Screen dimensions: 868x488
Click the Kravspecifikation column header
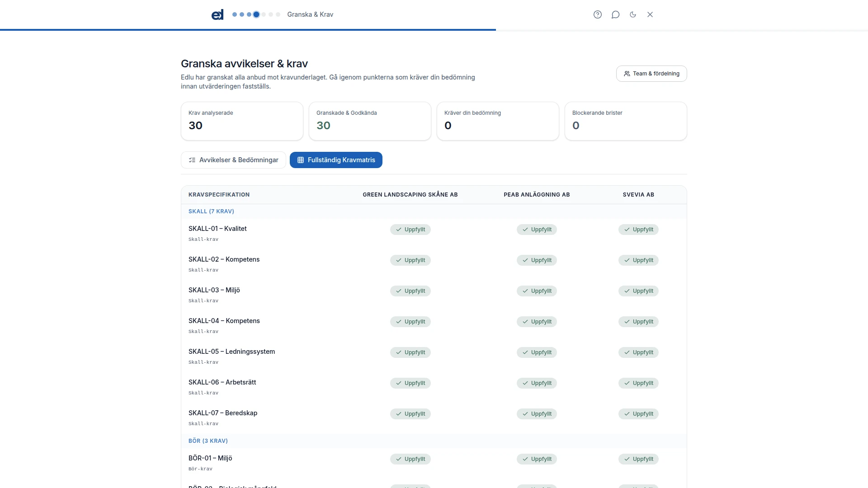(219, 195)
